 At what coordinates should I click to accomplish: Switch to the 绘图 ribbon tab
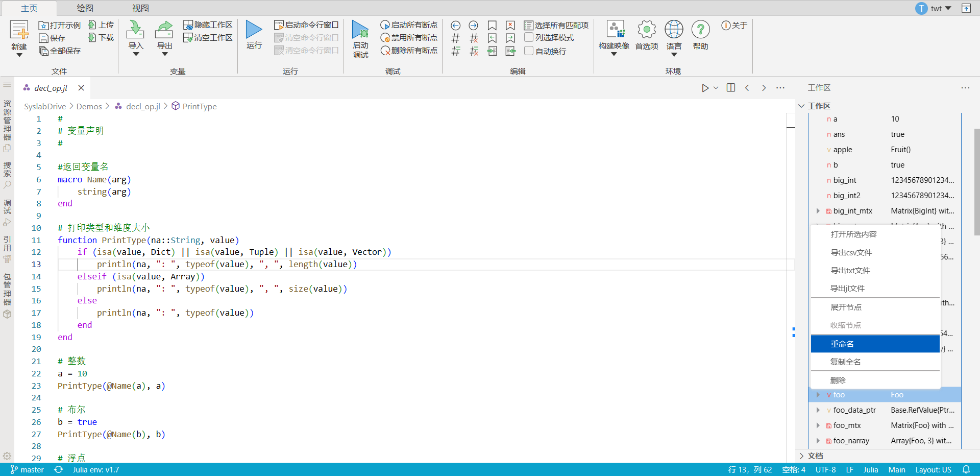click(x=85, y=8)
